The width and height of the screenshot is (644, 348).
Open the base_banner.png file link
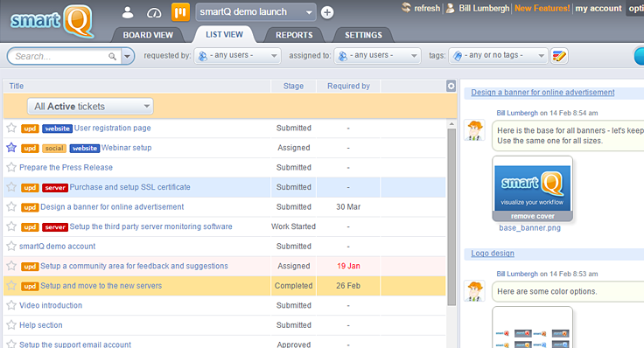(529, 227)
